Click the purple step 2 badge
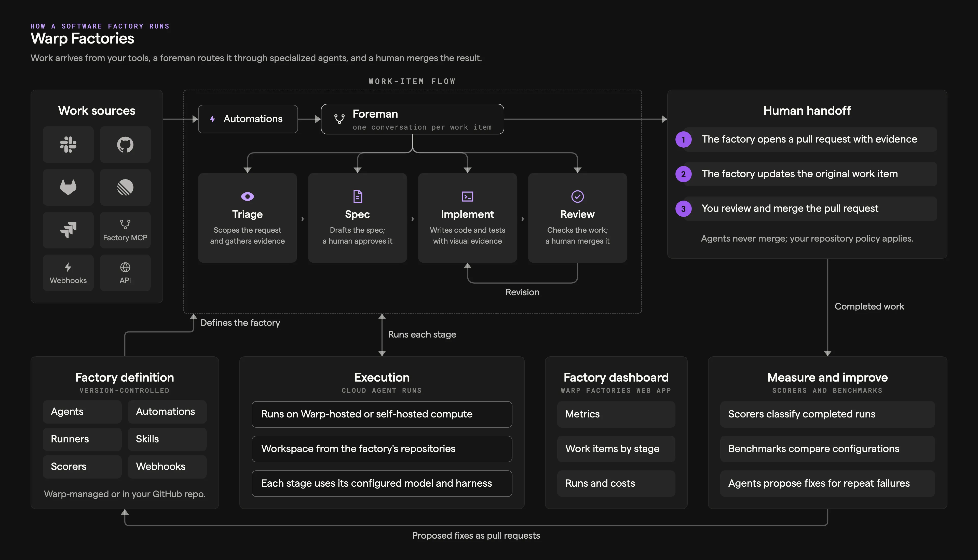The width and height of the screenshot is (978, 560). click(683, 174)
